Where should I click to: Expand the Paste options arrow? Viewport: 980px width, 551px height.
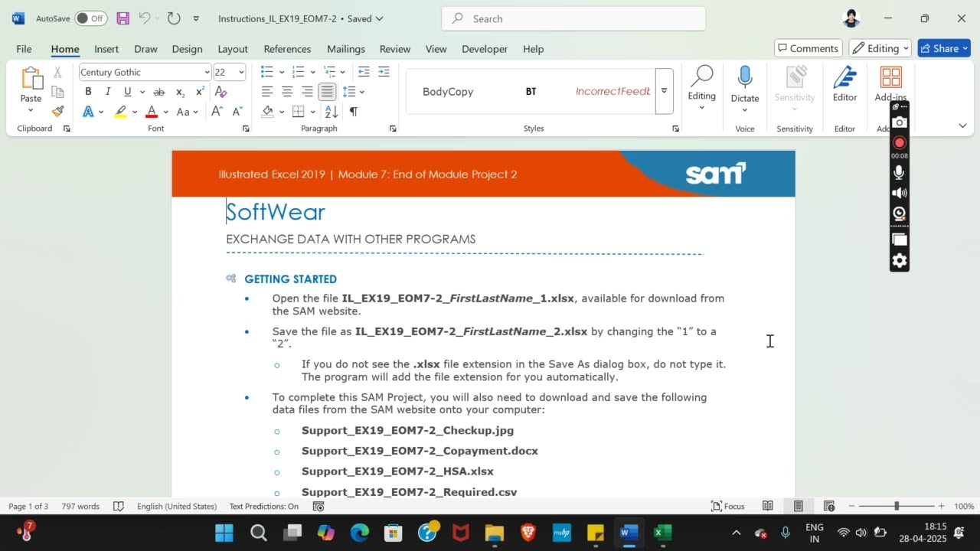[31, 110]
